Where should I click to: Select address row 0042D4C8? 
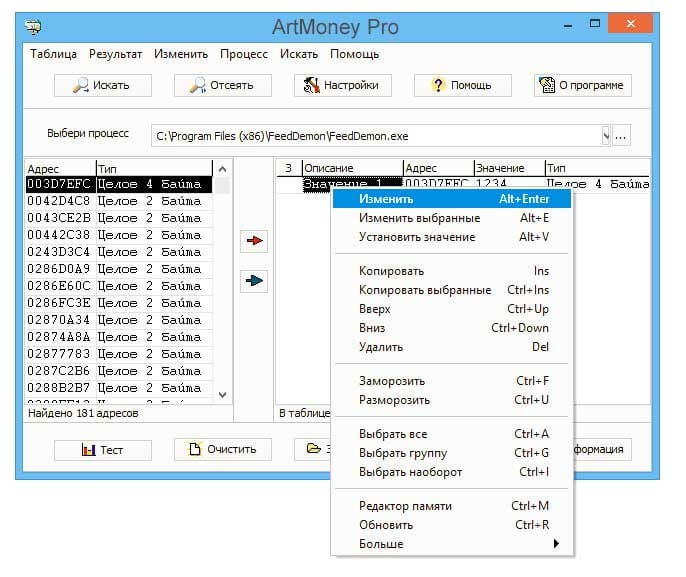click(119, 201)
